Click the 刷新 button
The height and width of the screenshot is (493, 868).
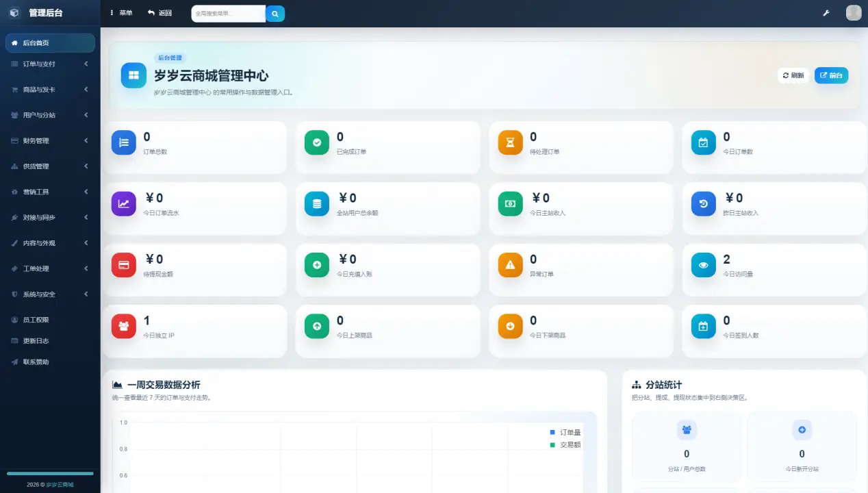(x=793, y=75)
